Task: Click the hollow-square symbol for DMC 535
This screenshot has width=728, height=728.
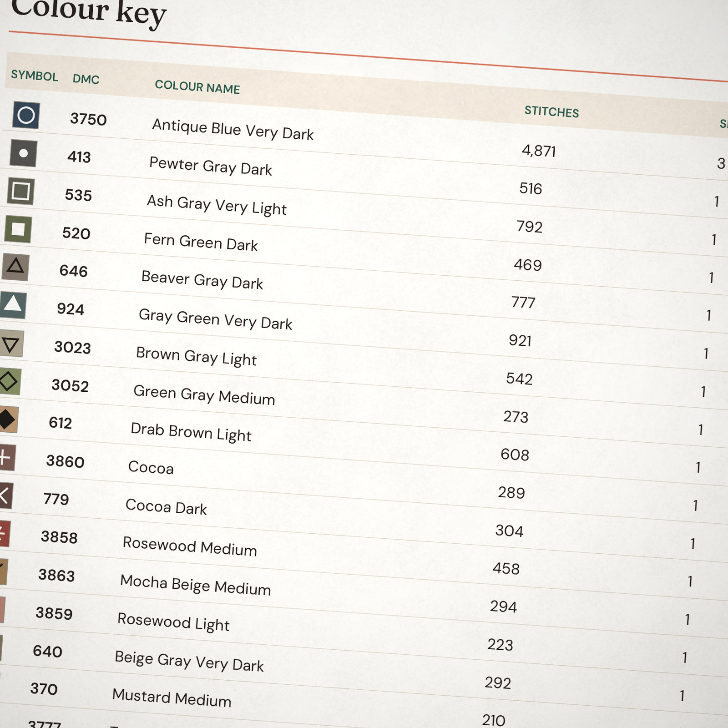Action: 20,191
